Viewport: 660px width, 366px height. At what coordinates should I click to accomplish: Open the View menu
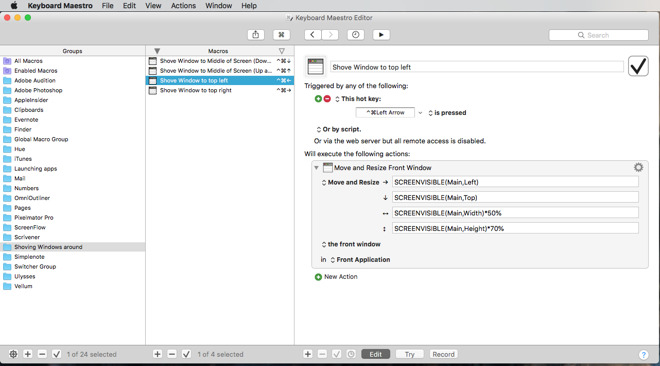(153, 5)
